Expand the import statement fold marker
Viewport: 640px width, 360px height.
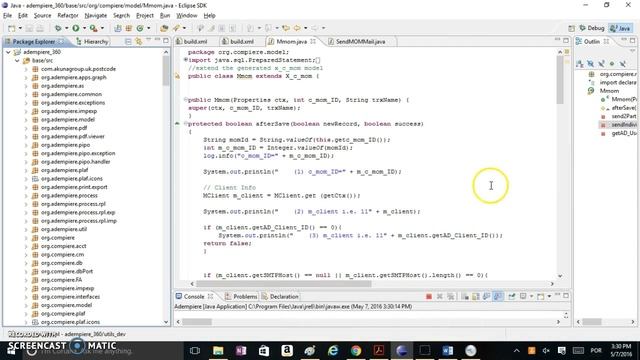click(186, 60)
